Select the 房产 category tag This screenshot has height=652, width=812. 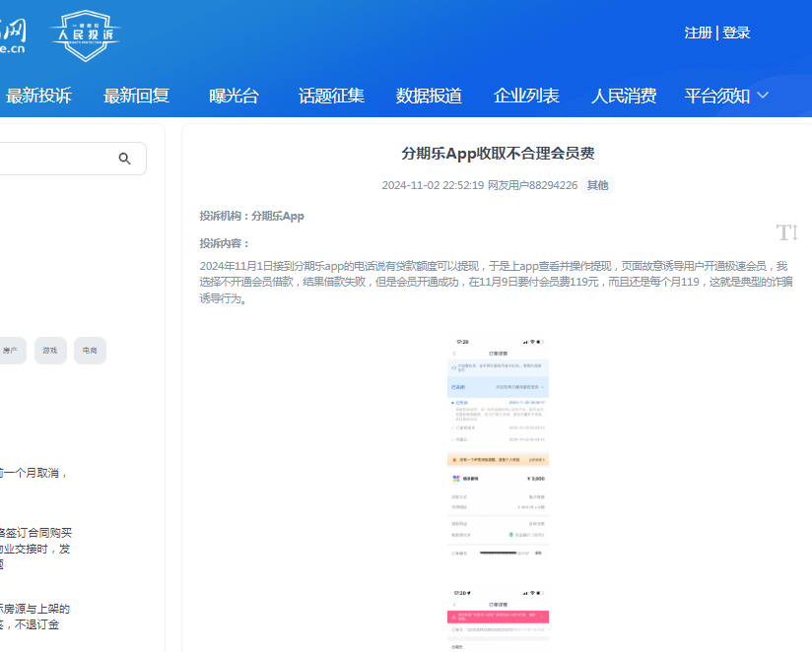(12, 351)
